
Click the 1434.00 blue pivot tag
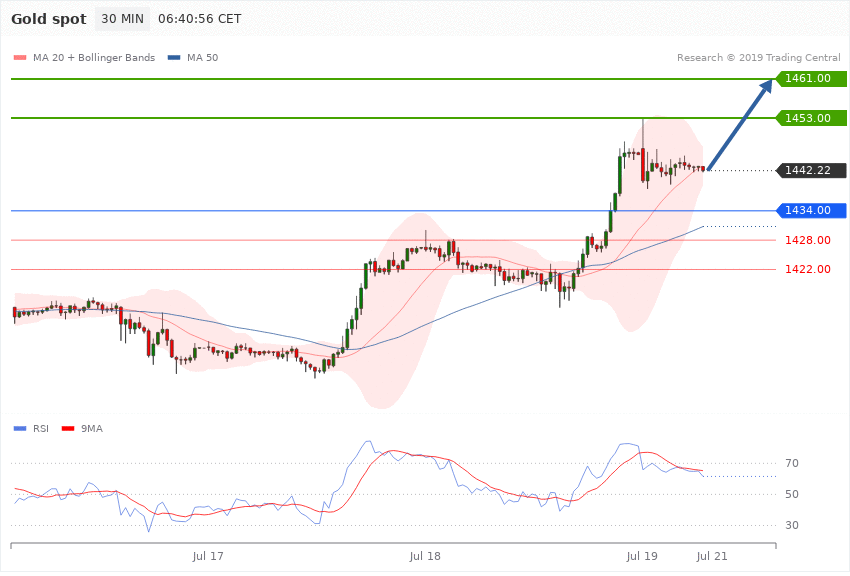coord(811,210)
